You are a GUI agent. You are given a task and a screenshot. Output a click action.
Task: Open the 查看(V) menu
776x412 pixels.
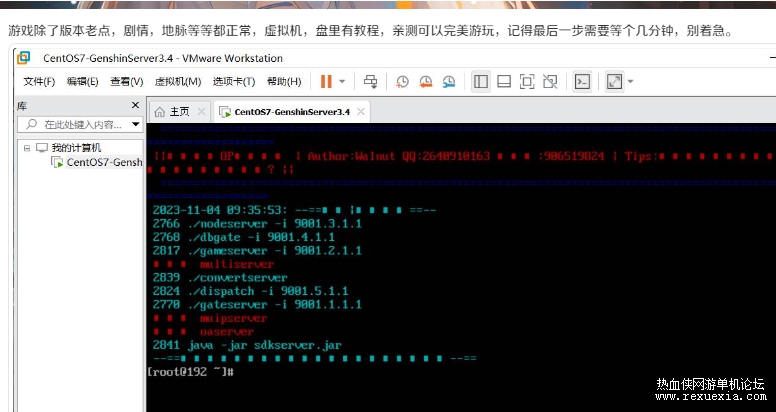pyautogui.click(x=127, y=81)
